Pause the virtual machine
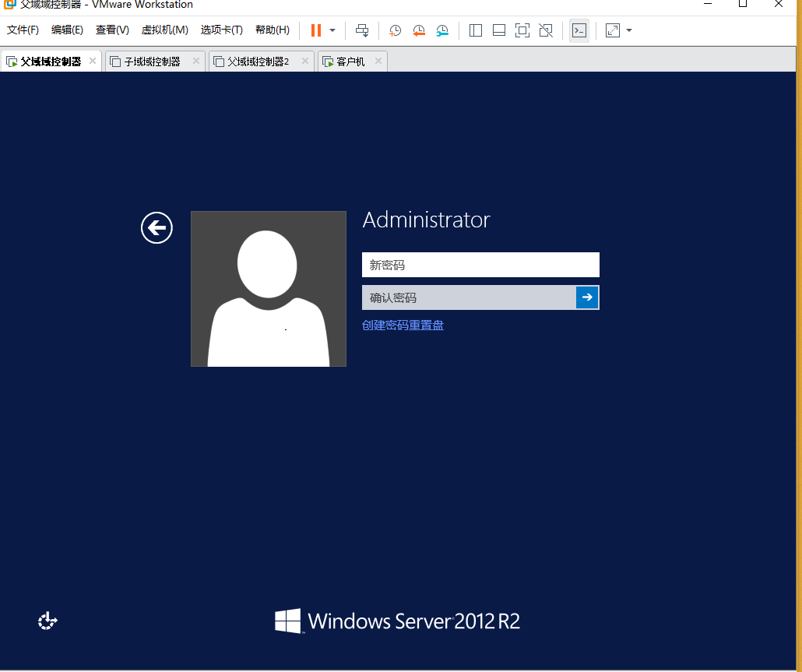The width and height of the screenshot is (802, 672). [x=315, y=30]
